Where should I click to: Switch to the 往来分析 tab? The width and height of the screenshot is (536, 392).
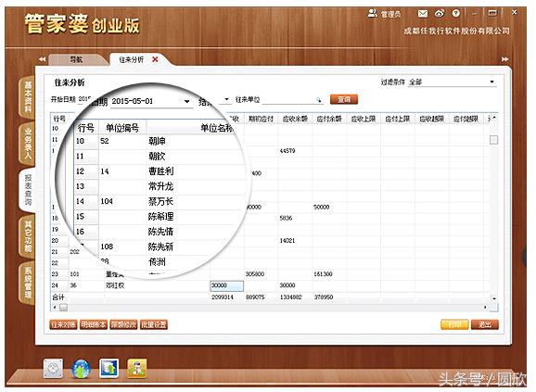point(132,59)
